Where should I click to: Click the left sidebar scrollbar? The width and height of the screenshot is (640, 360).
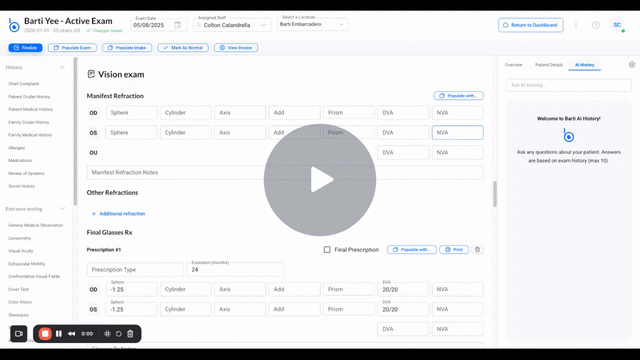(x=75, y=131)
